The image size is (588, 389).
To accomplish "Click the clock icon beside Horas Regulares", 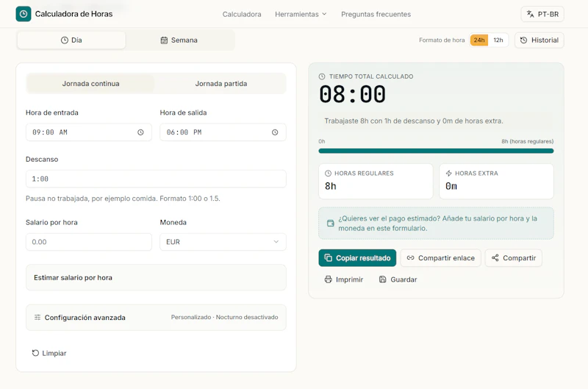I will [328, 174].
